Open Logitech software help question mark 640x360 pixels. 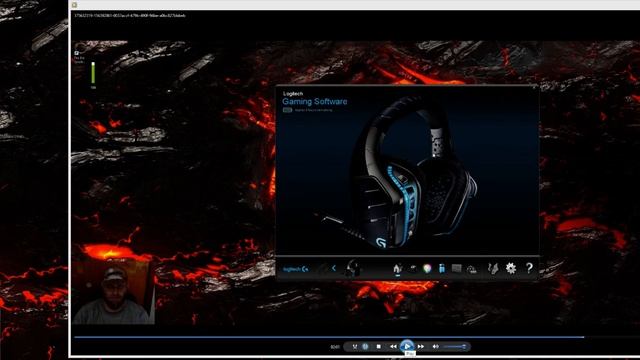(529, 268)
